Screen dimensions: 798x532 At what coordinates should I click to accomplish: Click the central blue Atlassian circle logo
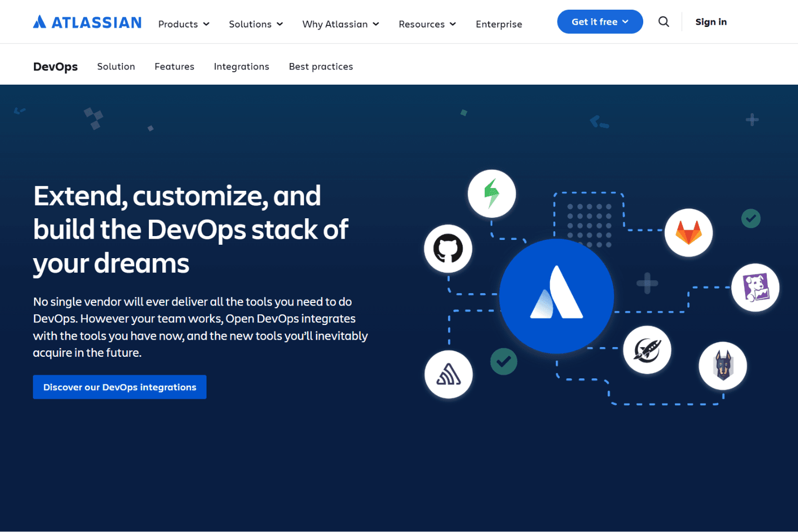556,296
